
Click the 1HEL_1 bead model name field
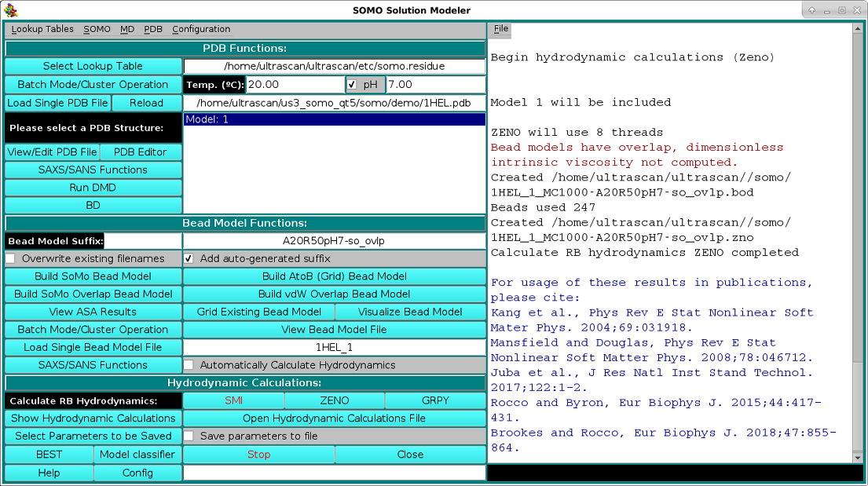point(335,347)
